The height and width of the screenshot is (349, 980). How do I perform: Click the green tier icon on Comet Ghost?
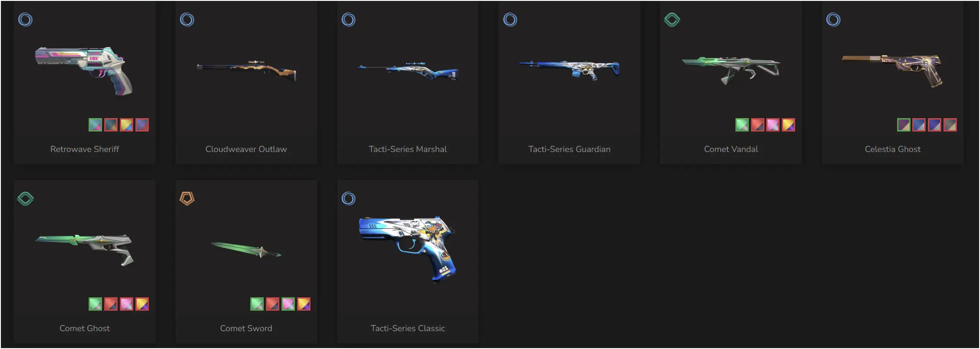(x=25, y=198)
